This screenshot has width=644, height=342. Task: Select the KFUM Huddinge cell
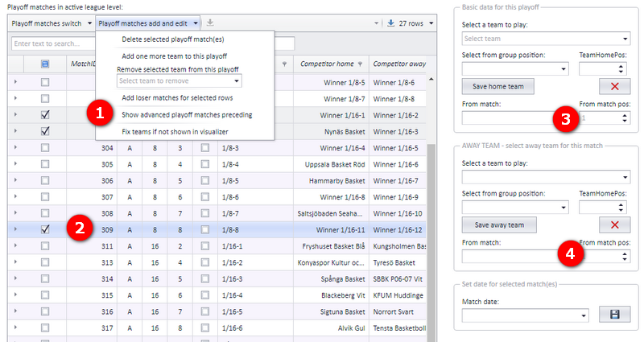(x=398, y=295)
